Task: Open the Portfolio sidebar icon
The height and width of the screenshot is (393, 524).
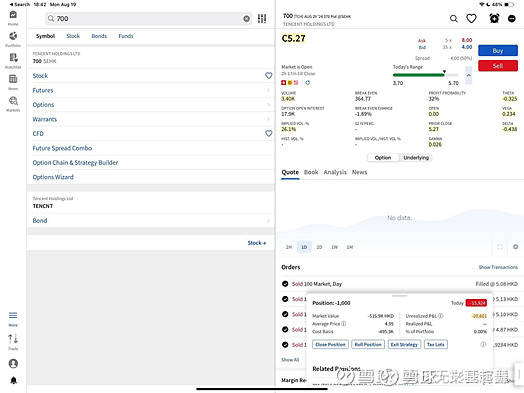Action: point(13,36)
